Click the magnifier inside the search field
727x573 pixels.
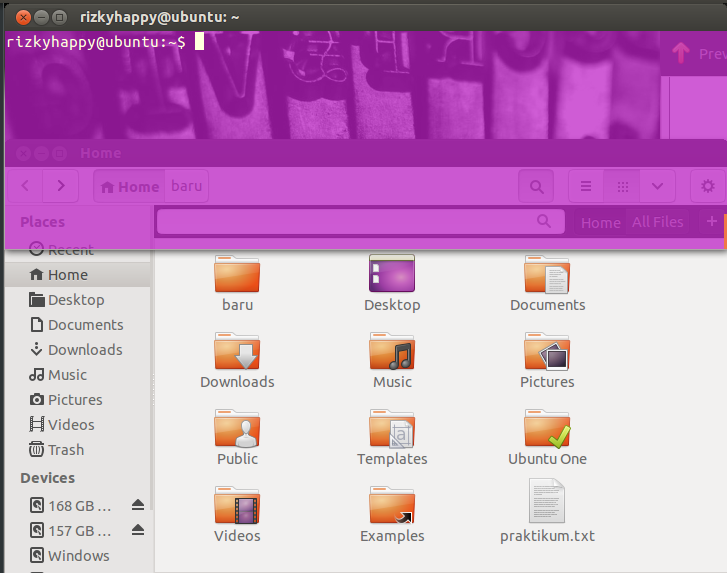(544, 221)
